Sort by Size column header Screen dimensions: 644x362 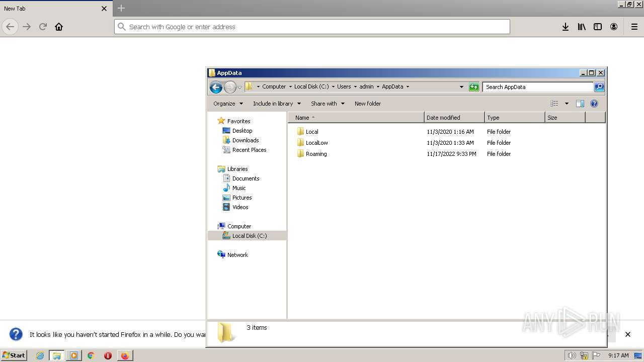[x=565, y=118]
